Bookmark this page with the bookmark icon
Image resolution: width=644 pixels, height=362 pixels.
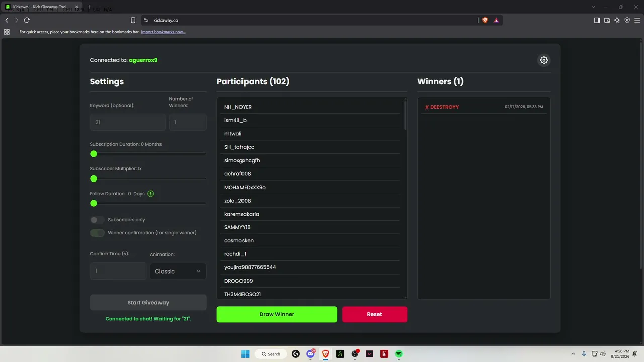point(133,20)
